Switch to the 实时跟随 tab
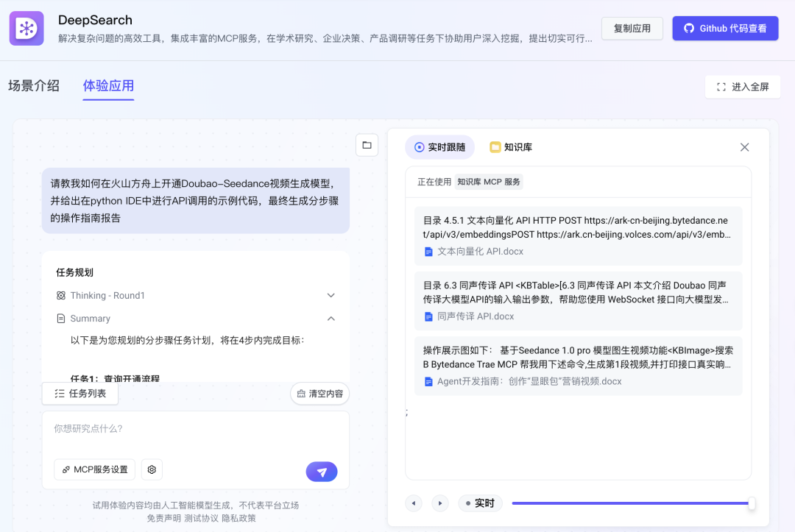The height and width of the screenshot is (532, 795). pos(439,147)
